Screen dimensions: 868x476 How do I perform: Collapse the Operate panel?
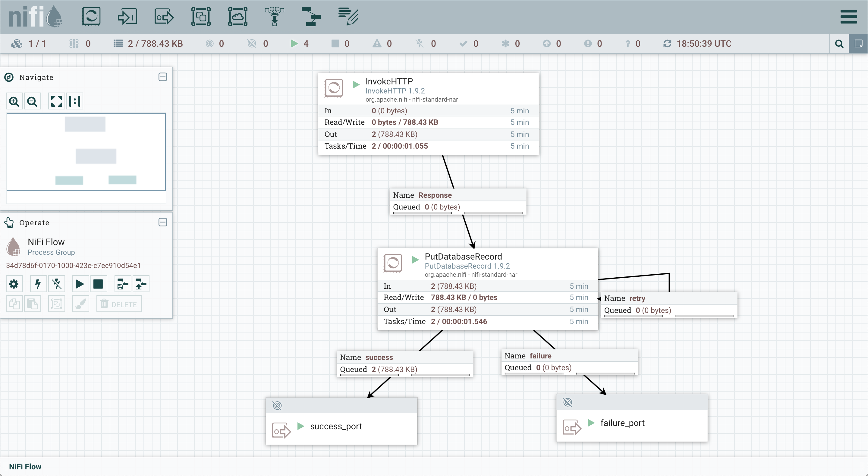click(x=163, y=222)
